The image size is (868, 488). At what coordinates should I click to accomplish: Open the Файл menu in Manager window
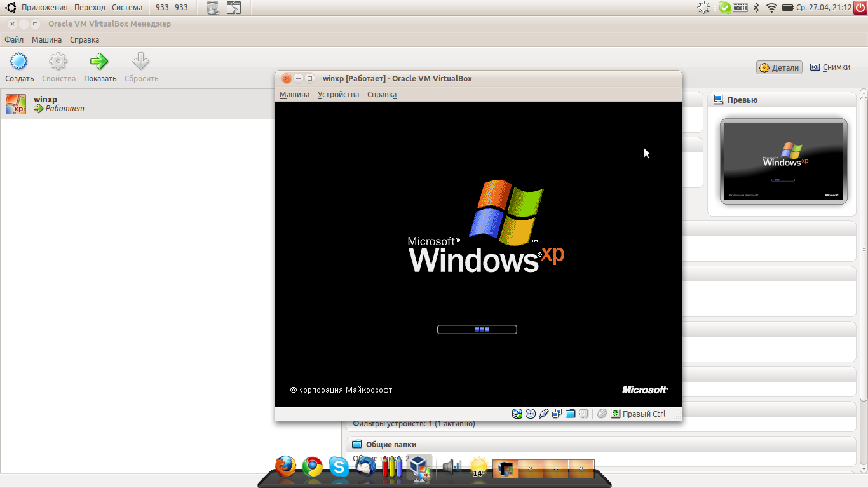[x=14, y=39]
